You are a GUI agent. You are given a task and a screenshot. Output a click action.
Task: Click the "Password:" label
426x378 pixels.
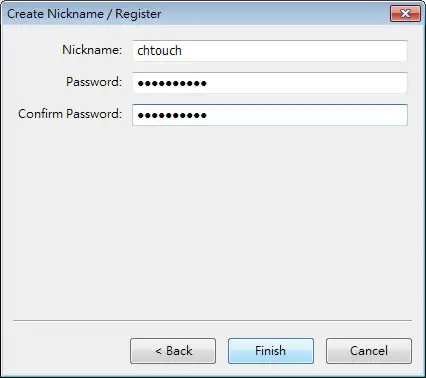pos(94,82)
